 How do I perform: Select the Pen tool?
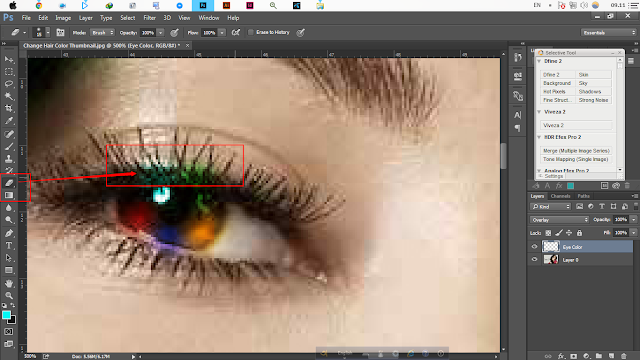click(9, 233)
